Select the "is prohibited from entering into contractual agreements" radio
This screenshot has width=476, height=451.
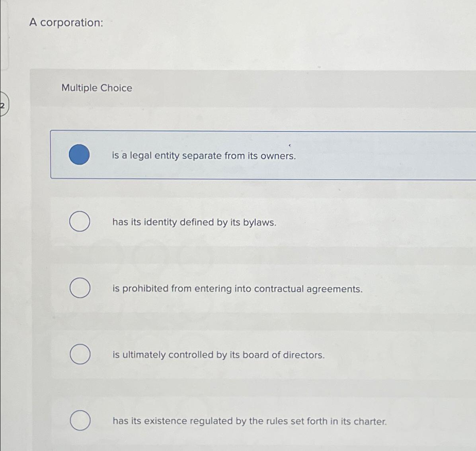(x=79, y=288)
